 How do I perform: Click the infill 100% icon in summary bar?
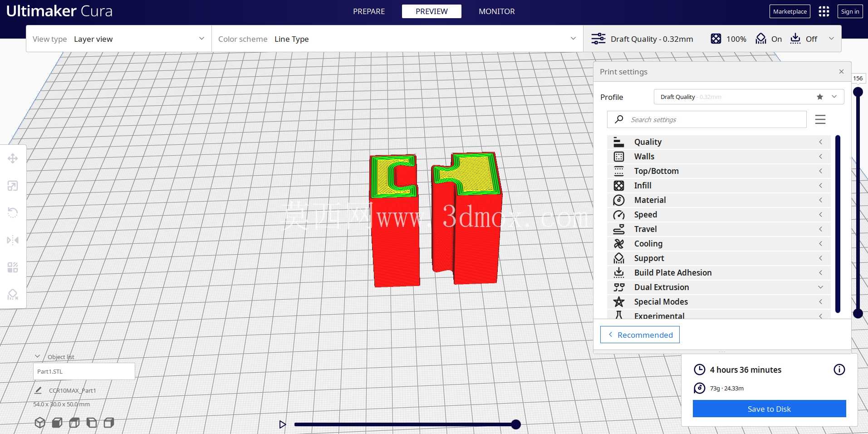[716, 39]
